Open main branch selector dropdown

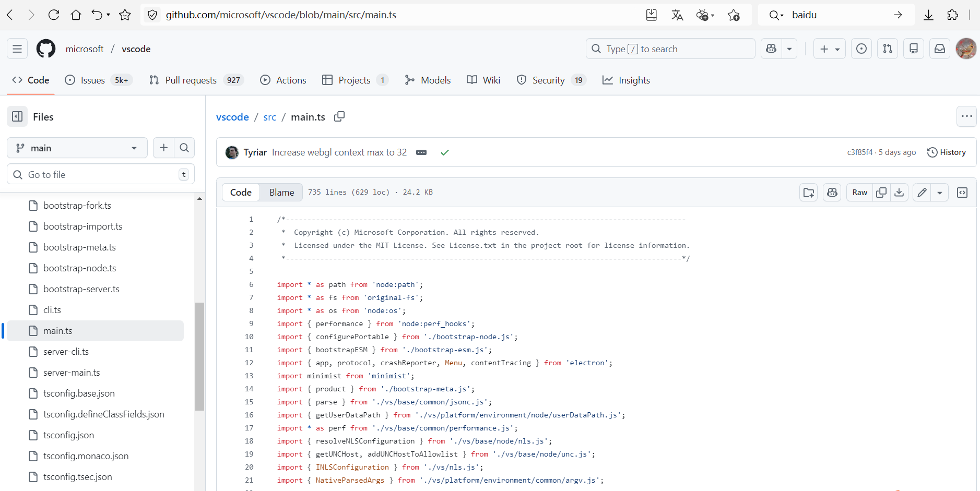pyautogui.click(x=77, y=148)
